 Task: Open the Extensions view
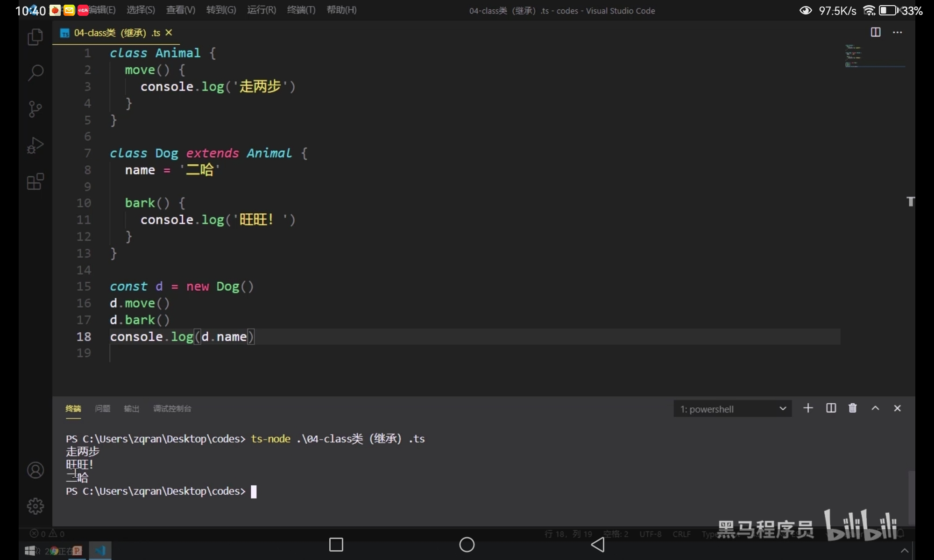click(35, 182)
